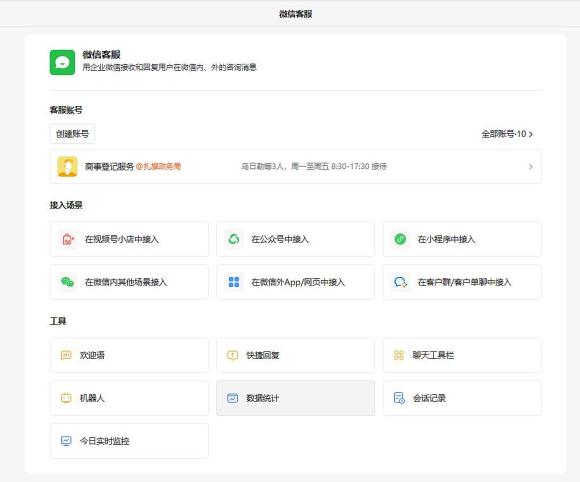
Task: Click the WeChat bubbles icon for 微信内其他场景
Action: 67,282
